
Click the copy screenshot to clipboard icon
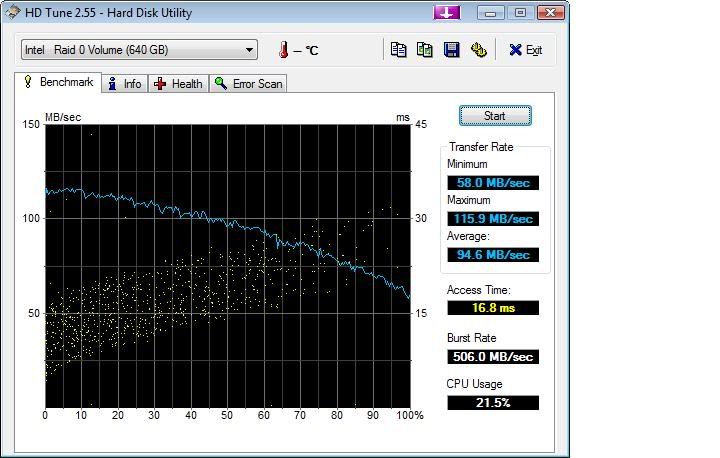pos(425,50)
